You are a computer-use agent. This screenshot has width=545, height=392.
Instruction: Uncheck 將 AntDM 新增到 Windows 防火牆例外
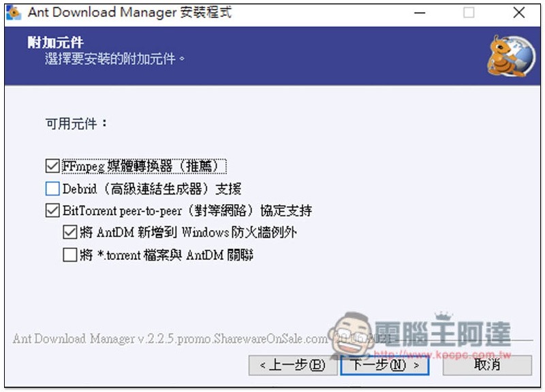click(70, 232)
